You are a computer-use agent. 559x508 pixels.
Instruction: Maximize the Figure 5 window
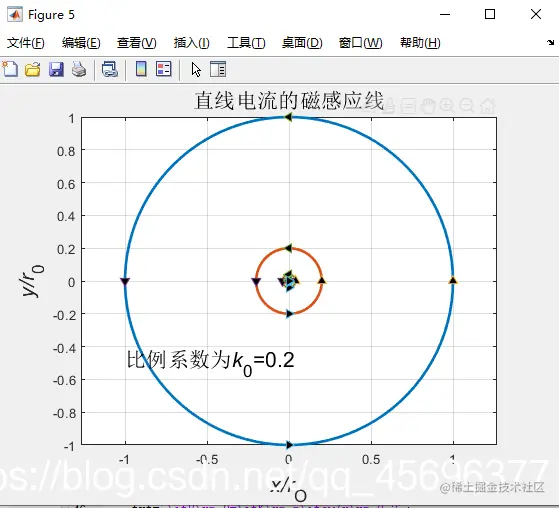[490, 14]
